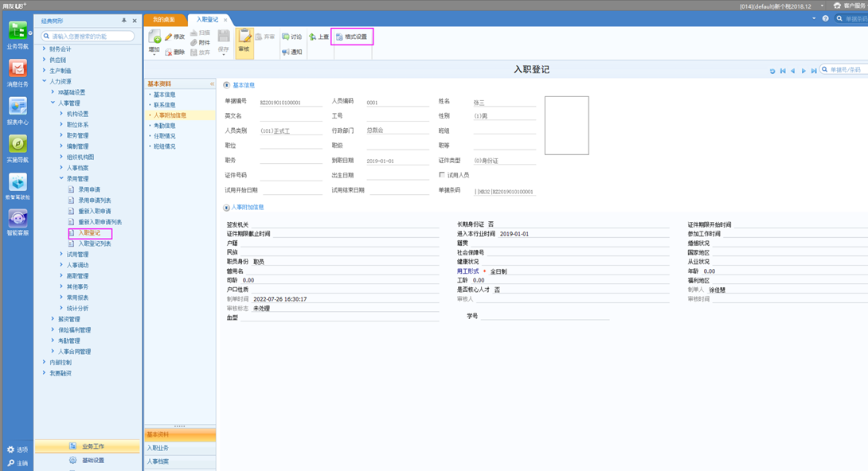Switch to 业务工作 bottom tab

point(88,446)
